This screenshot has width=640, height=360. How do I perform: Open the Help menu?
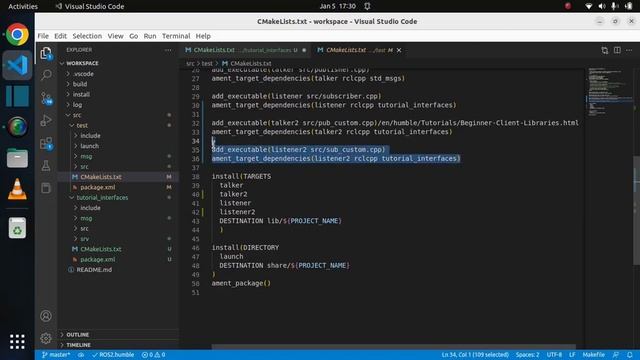pyautogui.click(x=203, y=36)
